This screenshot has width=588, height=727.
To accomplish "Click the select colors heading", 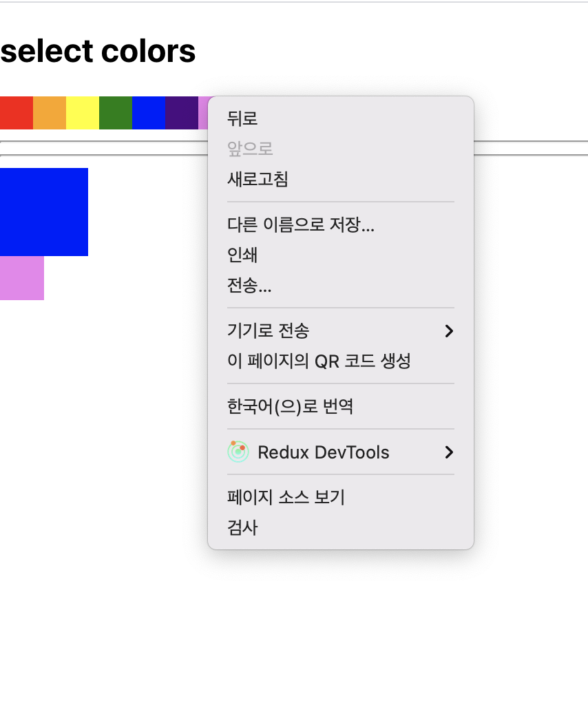I will coord(98,51).
